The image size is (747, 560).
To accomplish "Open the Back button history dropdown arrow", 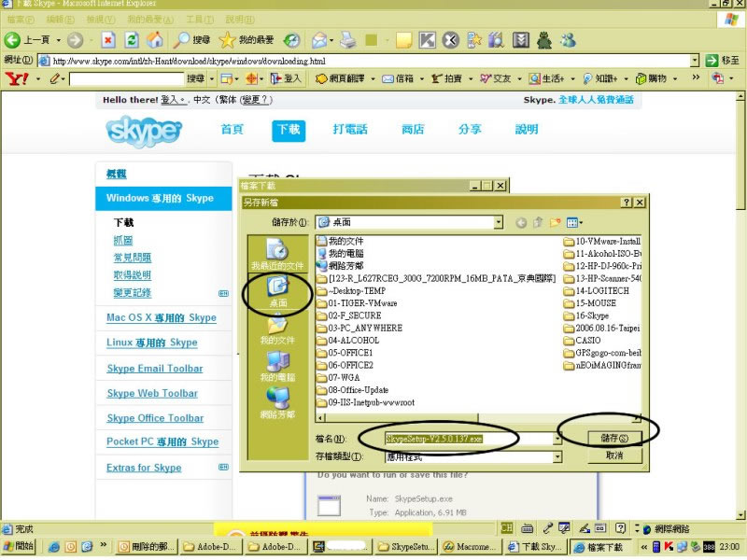I will (x=58, y=40).
